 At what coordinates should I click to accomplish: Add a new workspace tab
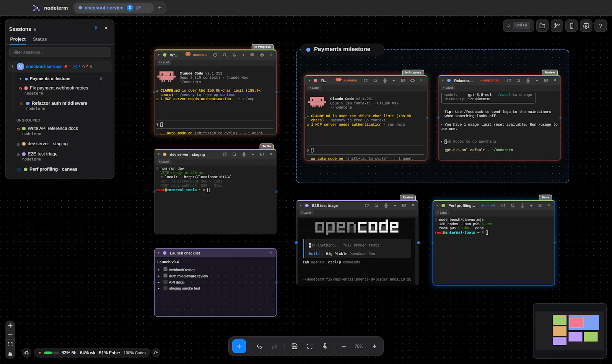click(160, 8)
